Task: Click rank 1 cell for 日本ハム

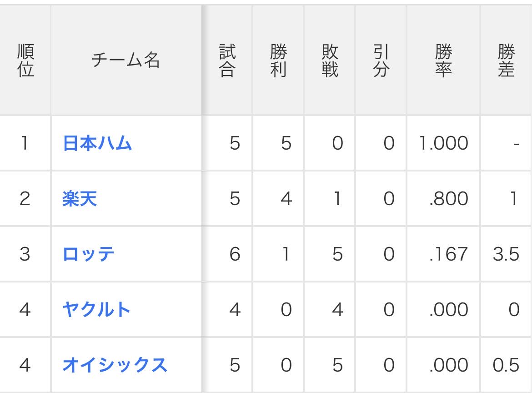Action: click(25, 144)
